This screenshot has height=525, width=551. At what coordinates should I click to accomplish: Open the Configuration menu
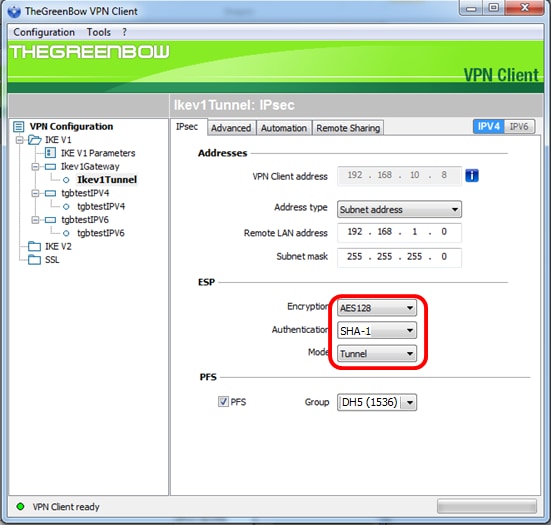[44, 32]
